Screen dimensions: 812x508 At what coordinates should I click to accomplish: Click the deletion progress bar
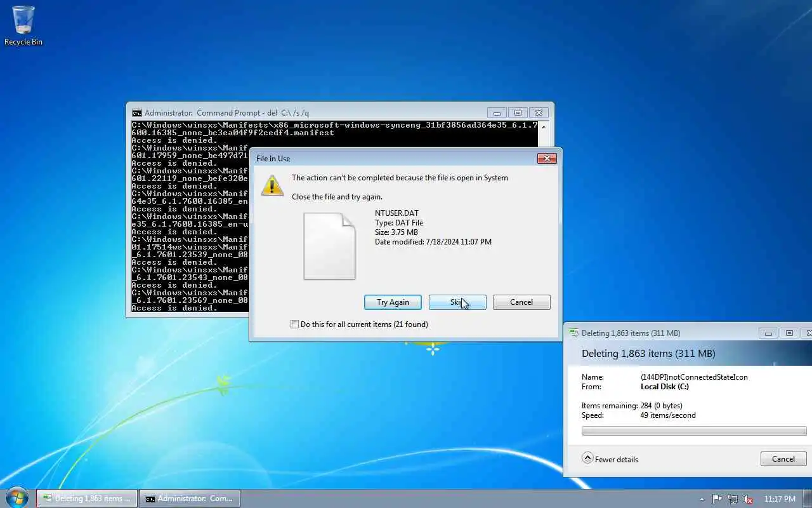tap(694, 431)
